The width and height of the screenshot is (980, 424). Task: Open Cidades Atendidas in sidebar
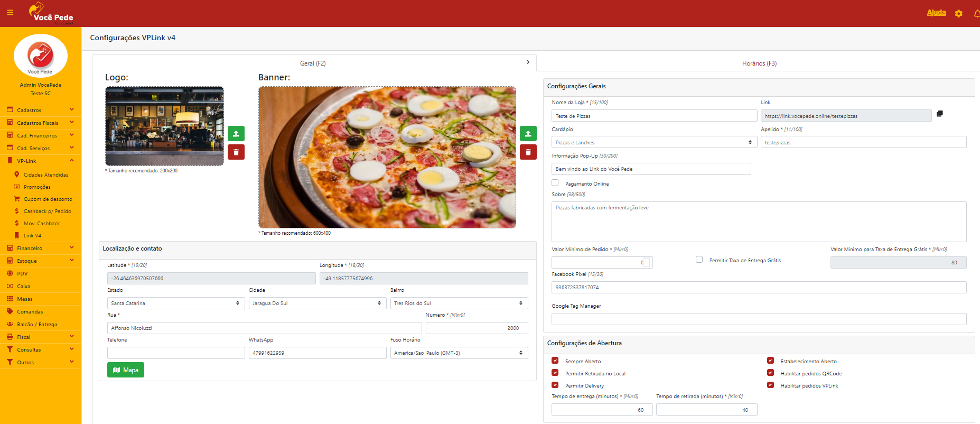pos(45,174)
